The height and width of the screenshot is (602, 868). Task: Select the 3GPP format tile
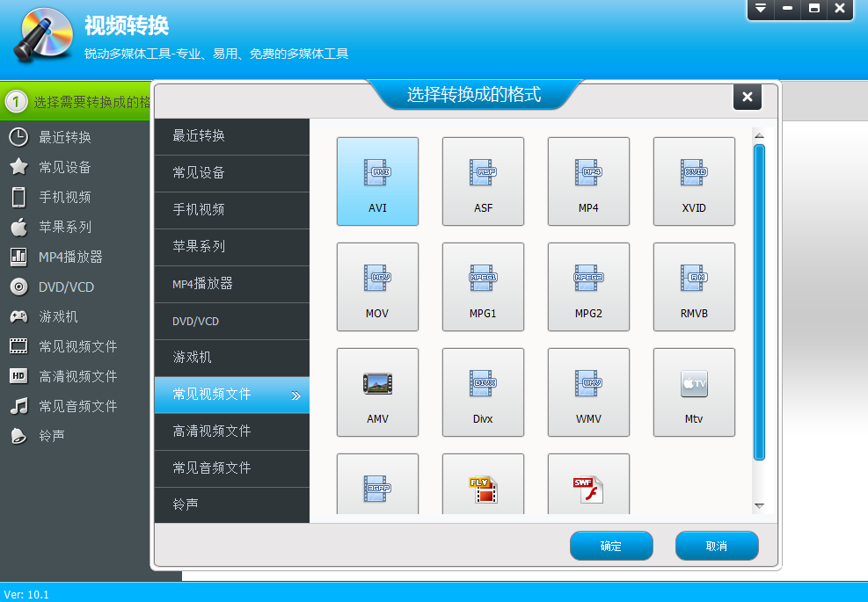pos(377,484)
